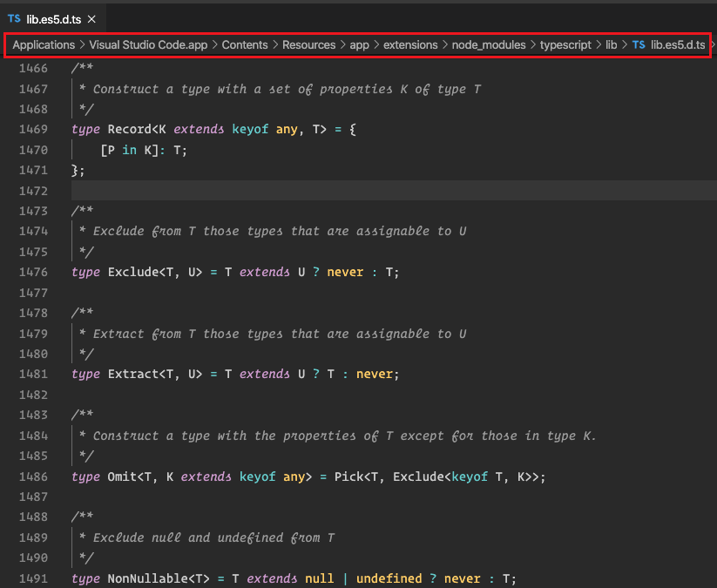Click 'undefined' keyword on line 1491
This screenshot has width=717, height=588.
pyautogui.click(x=389, y=578)
